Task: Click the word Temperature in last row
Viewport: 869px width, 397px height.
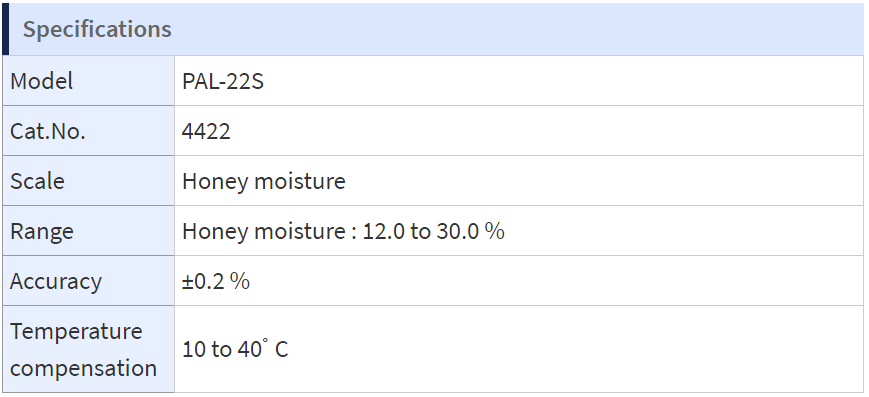Action: [76, 331]
